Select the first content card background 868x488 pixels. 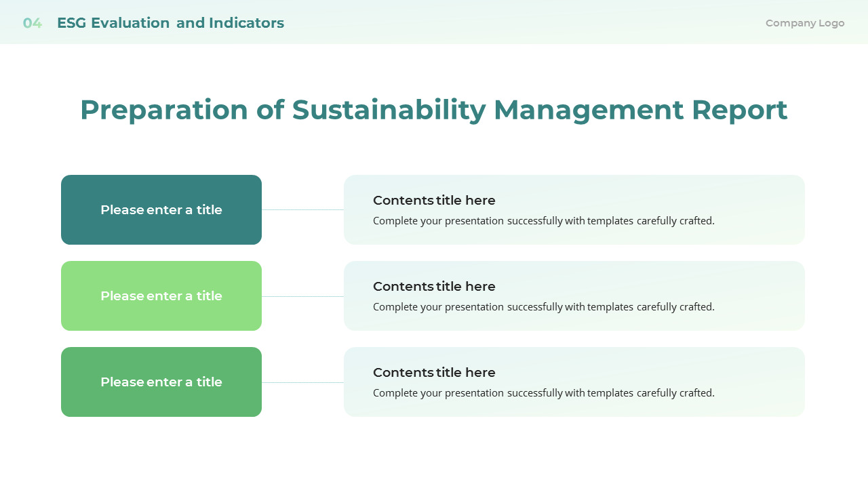(x=574, y=209)
